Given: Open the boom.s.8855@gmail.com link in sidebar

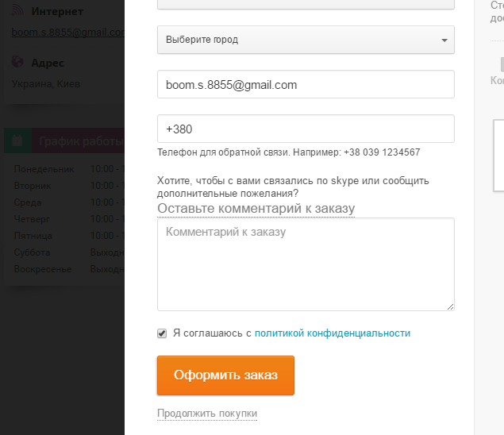Looking at the screenshot, I should click(x=67, y=33).
